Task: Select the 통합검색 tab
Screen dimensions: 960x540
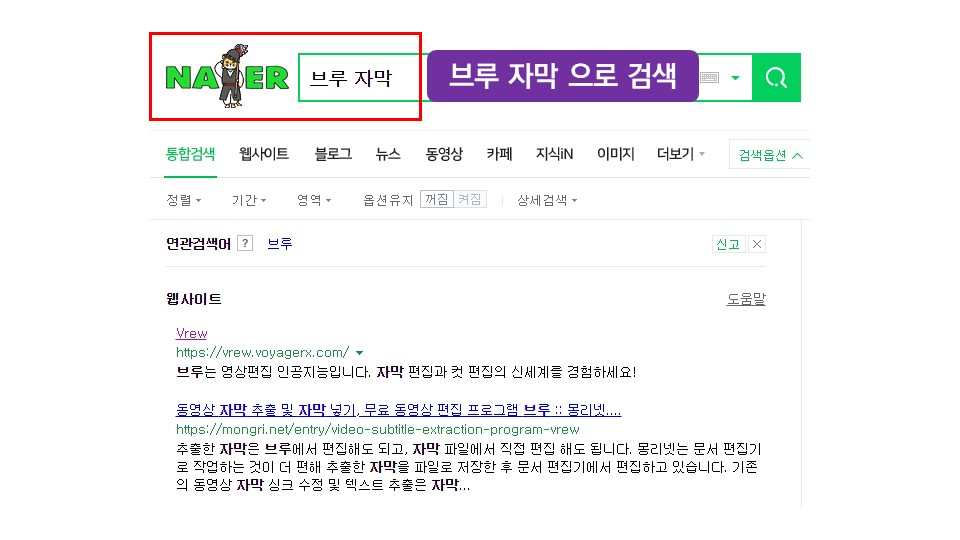Action: (x=190, y=154)
